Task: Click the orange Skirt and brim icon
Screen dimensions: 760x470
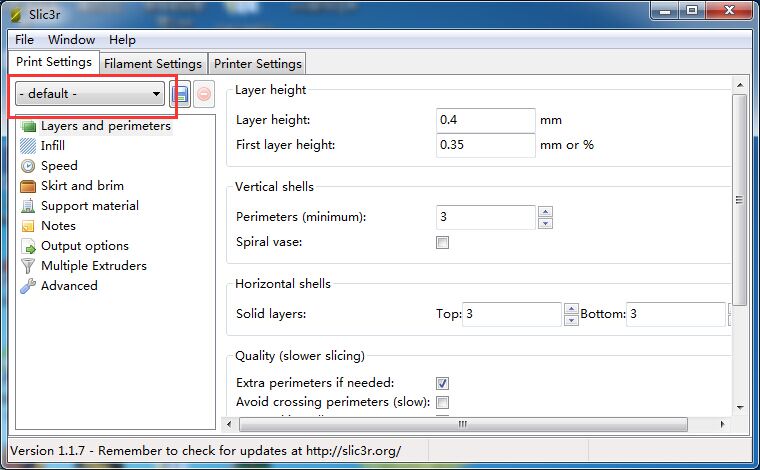Action: [28, 186]
